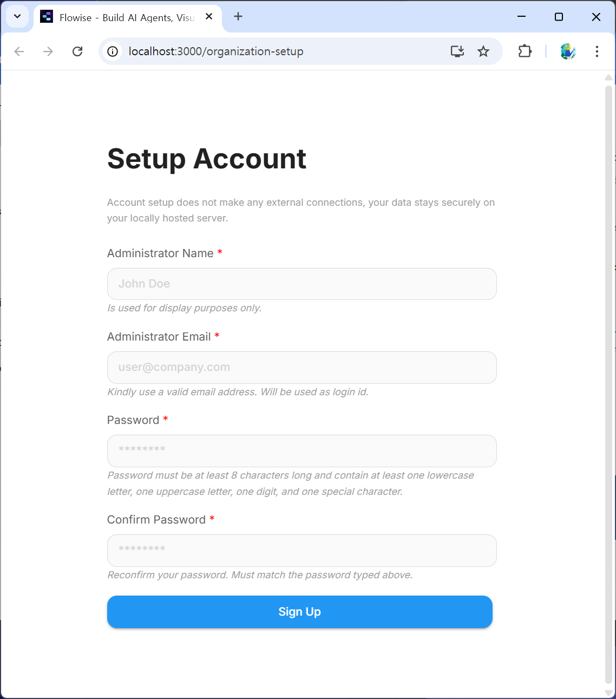Click the address bar URL text
The width and height of the screenshot is (616, 699).
pyautogui.click(x=216, y=51)
